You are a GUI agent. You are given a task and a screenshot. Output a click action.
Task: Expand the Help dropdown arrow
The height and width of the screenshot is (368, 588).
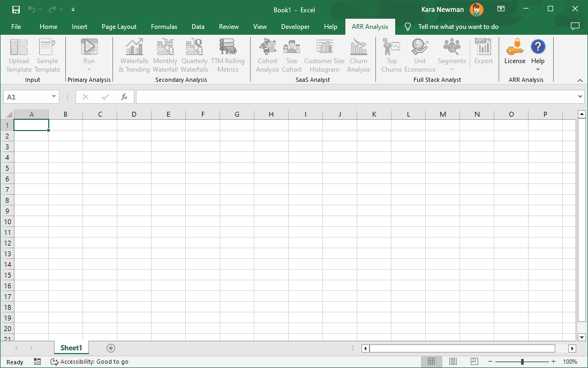click(538, 68)
